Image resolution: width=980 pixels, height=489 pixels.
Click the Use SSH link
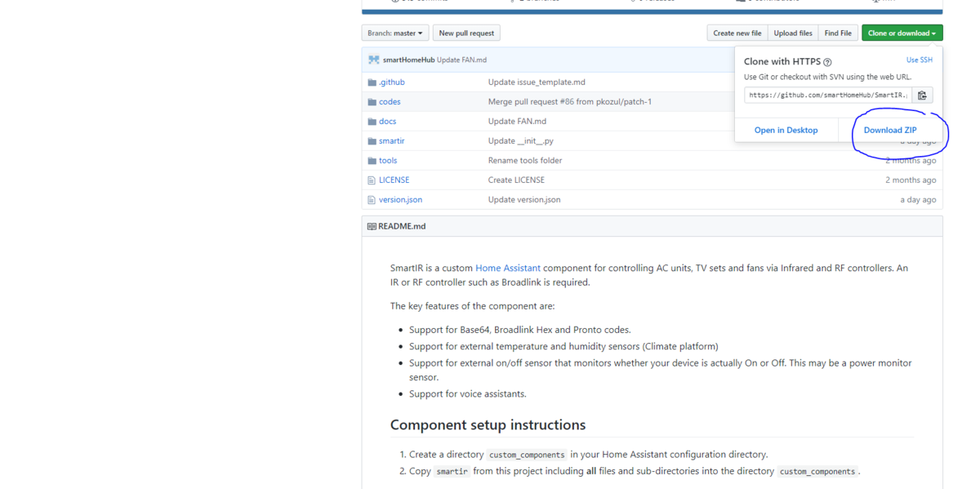tap(919, 60)
